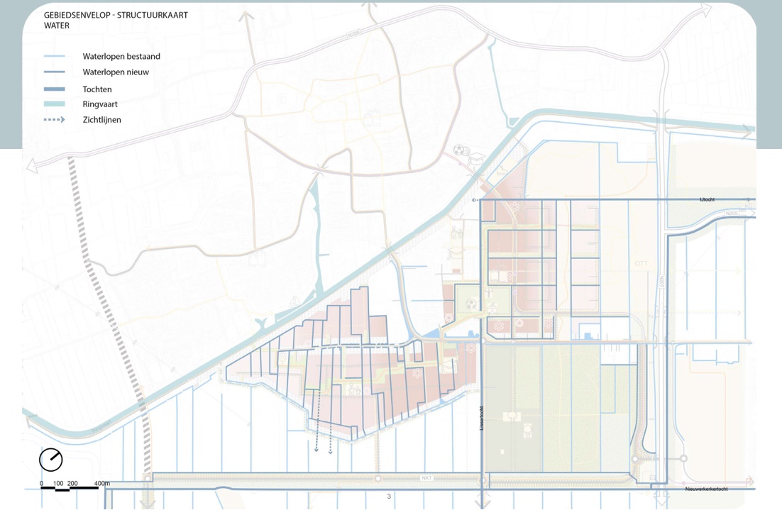782x532 pixels.
Task: Select the Zichtlijnen legend label
Action: coord(101,120)
